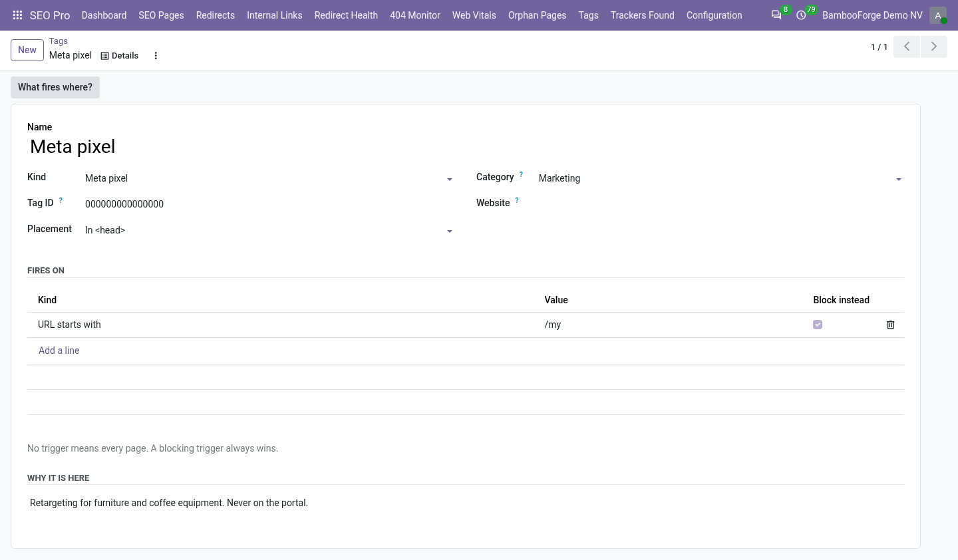Open the Trackers Found menu
This screenshot has width=958, height=560.
click(643, 15)
